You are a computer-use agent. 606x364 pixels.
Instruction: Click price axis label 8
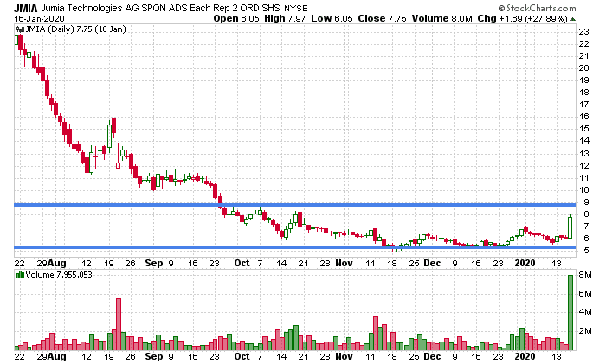click(586, 214)
